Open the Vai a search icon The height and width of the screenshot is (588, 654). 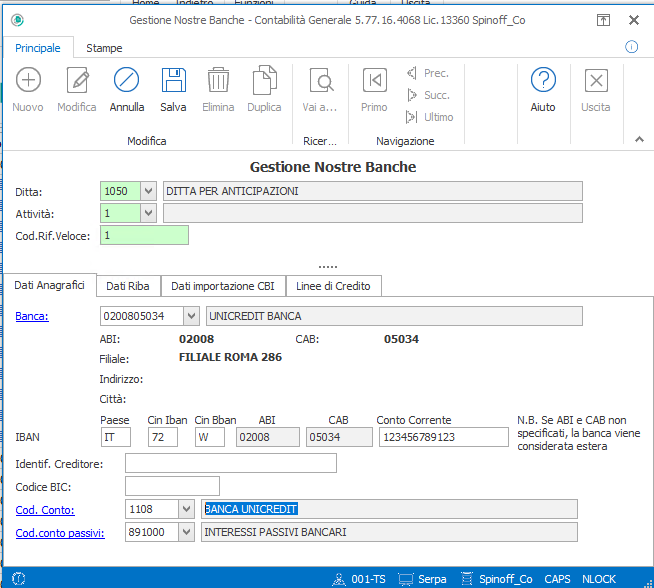321,80
